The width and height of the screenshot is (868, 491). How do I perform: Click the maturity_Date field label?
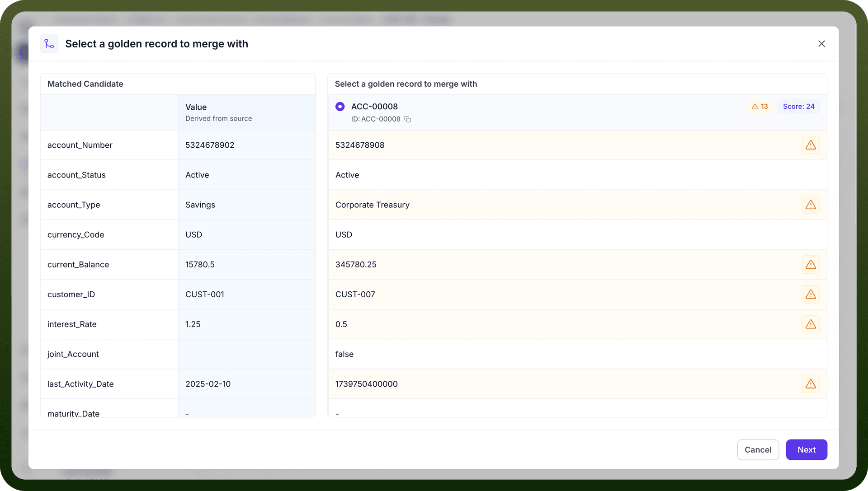click(73, 413)
